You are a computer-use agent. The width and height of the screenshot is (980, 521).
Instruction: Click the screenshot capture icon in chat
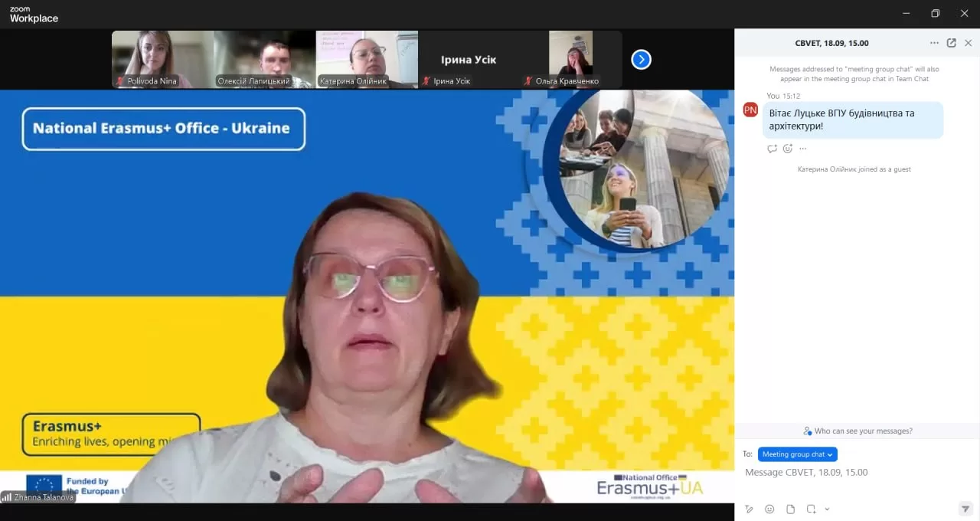pos(811,509)
